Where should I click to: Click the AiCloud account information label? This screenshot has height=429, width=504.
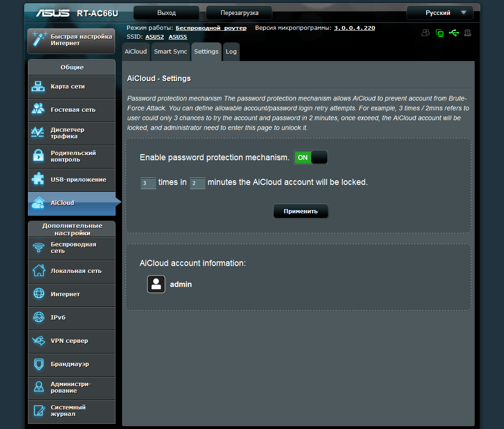click(192, 263)
